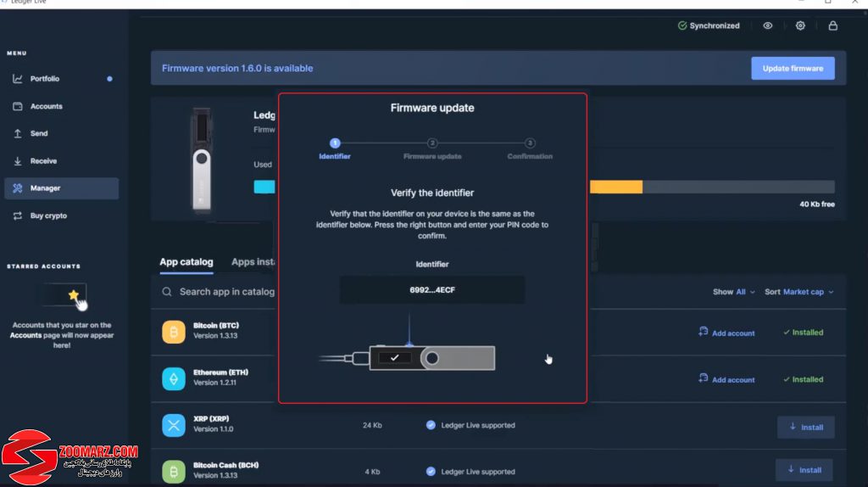Click the Ledger Nano device image

tap(202, 160)
